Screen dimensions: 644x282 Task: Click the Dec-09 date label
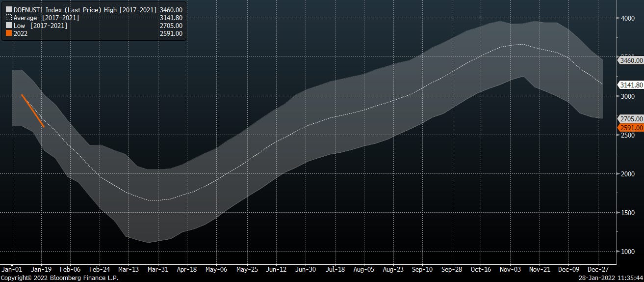point(567,270)
